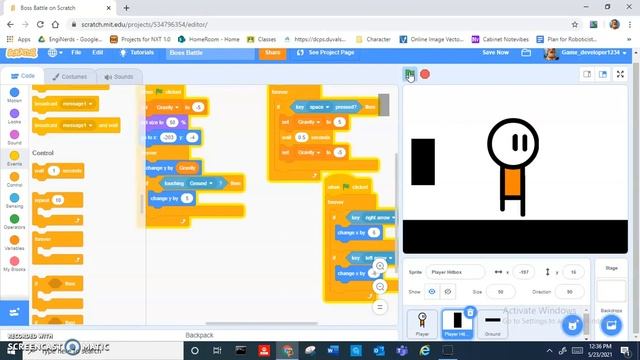
Task: Select the Operators blocks category
Action: coord(14,222)
